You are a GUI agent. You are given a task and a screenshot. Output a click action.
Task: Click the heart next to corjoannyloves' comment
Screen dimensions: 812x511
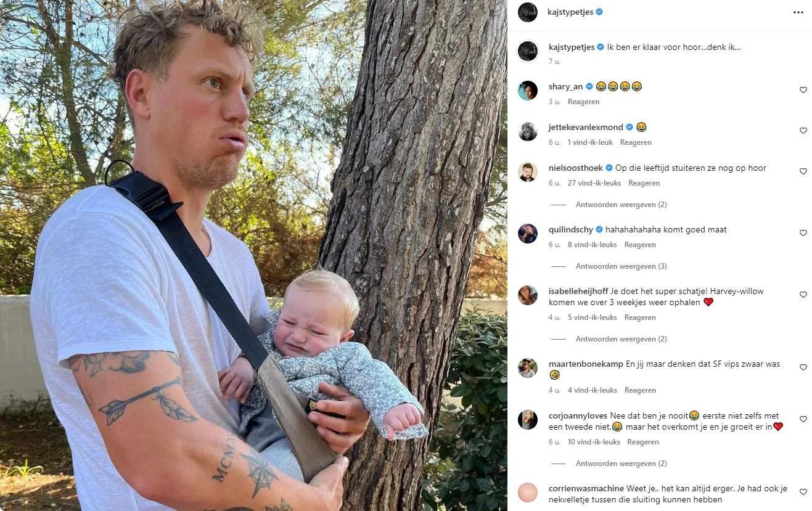coord(803,419)
